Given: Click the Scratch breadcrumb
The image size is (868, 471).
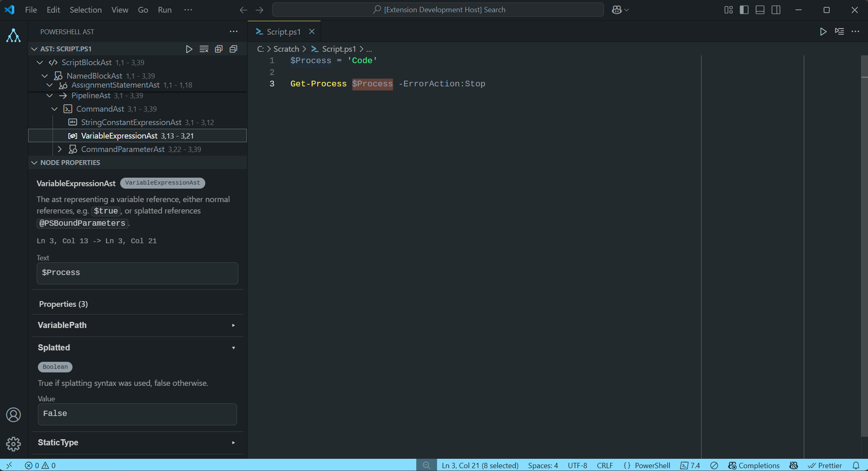Looking at the screenshot, I should coord(286,49).
